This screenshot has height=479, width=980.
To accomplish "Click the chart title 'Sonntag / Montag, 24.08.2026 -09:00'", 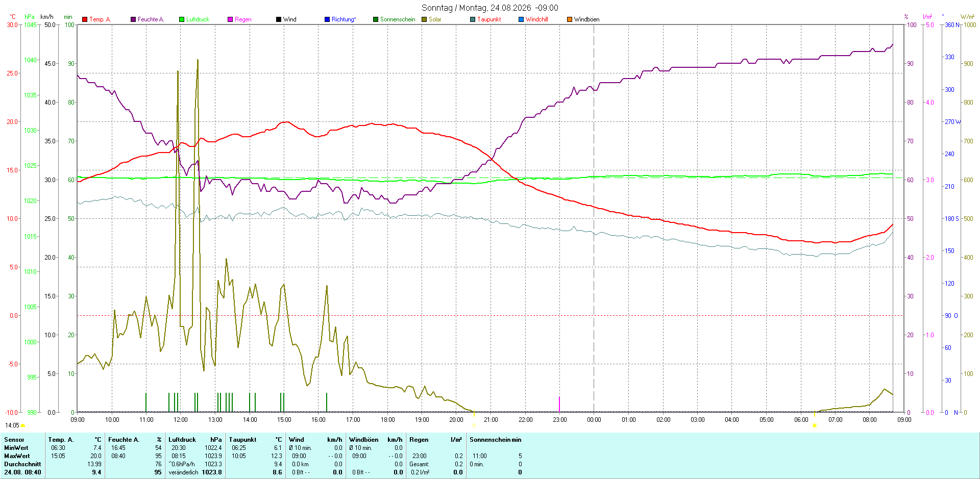I will [x=490, y=8].
